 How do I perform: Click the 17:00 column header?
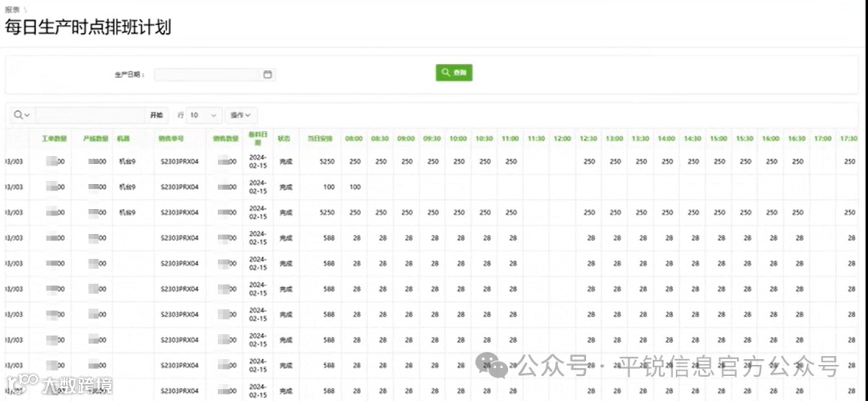(x=823, y=138)
